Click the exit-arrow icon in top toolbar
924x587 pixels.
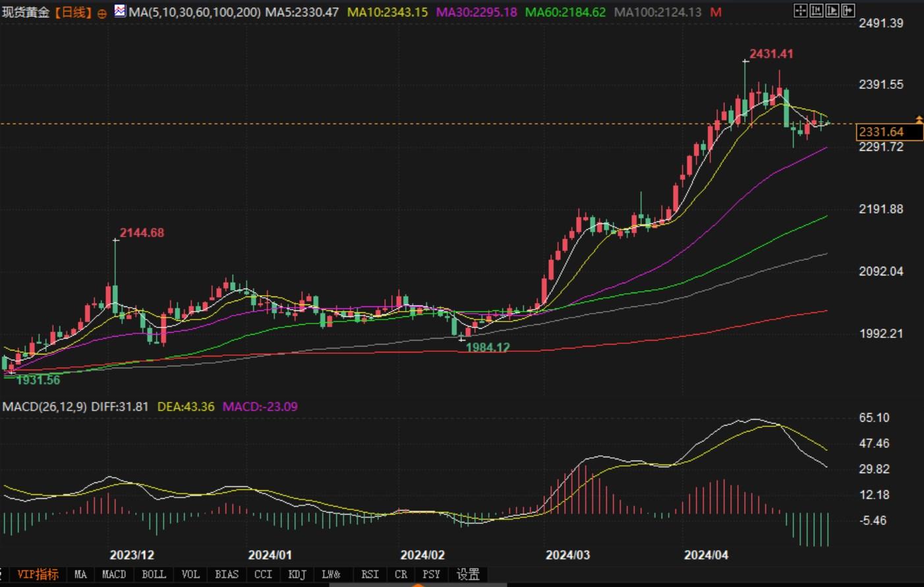point(848,11)
